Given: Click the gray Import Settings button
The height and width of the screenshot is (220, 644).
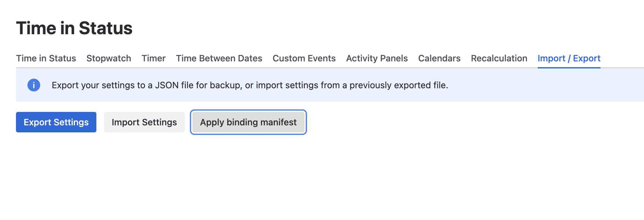Looking at the screenshot, I should 144,122.
